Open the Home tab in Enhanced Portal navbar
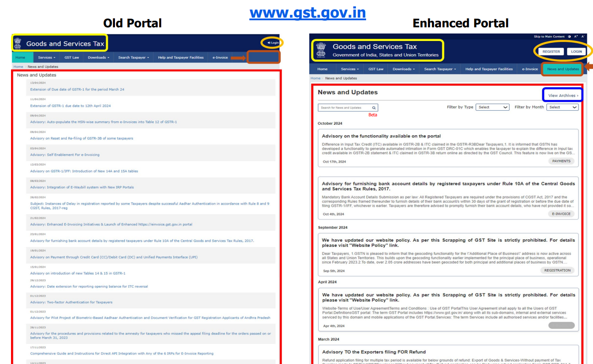593x364 pixels. [322, 69]
